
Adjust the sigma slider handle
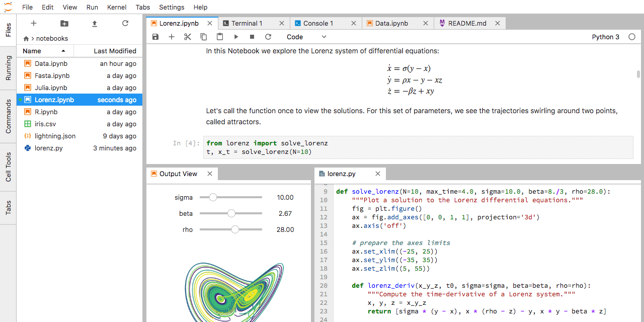click(213, 197)
